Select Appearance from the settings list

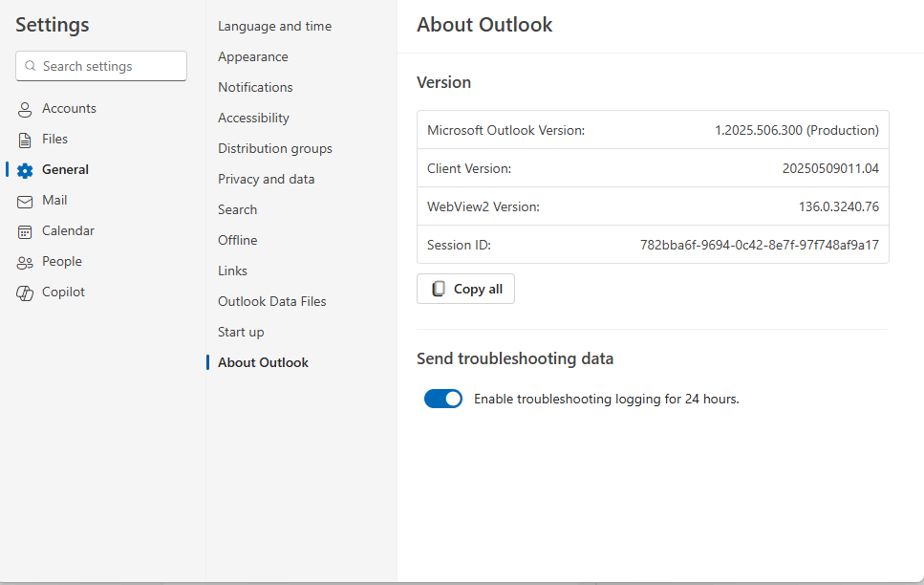click(253, 56)
